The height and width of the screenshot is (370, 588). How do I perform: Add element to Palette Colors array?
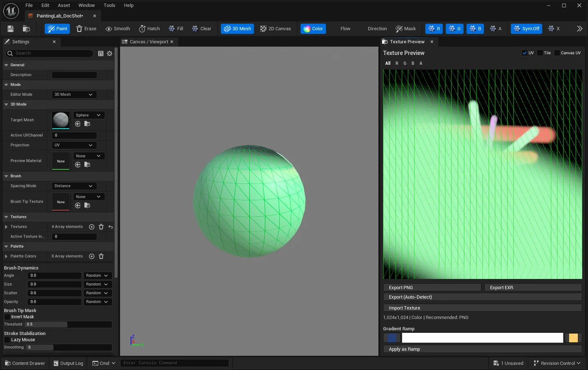point(91,256)
